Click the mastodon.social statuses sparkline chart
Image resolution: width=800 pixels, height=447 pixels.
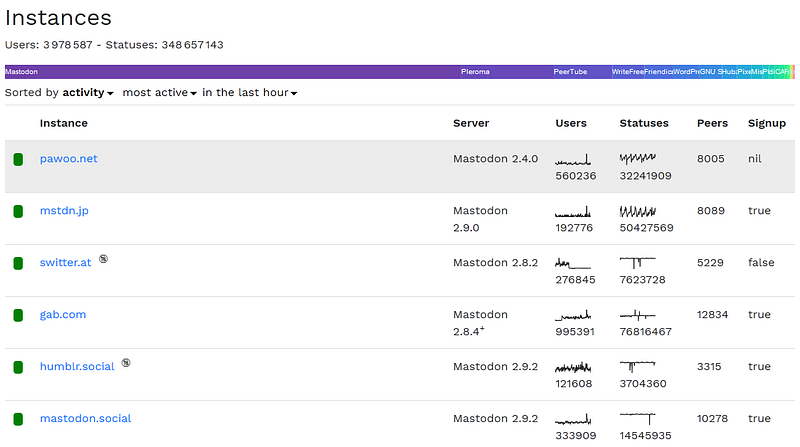(x=638, y=419)
